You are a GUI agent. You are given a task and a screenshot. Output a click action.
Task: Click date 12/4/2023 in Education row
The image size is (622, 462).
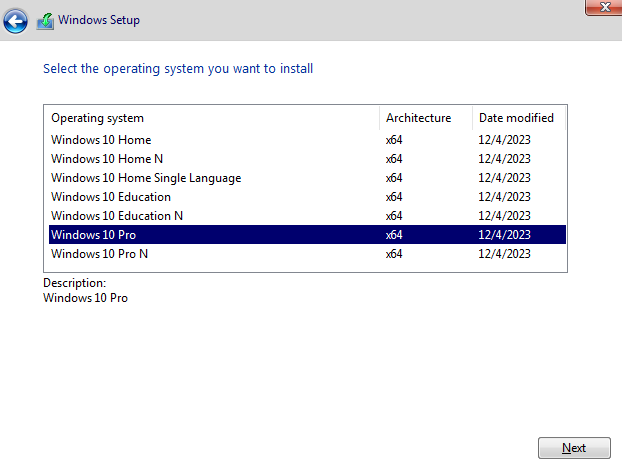tap(504, 197)
